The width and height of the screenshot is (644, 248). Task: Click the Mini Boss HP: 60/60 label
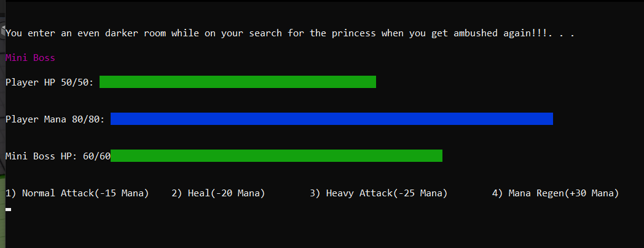(x=58, y=157)
